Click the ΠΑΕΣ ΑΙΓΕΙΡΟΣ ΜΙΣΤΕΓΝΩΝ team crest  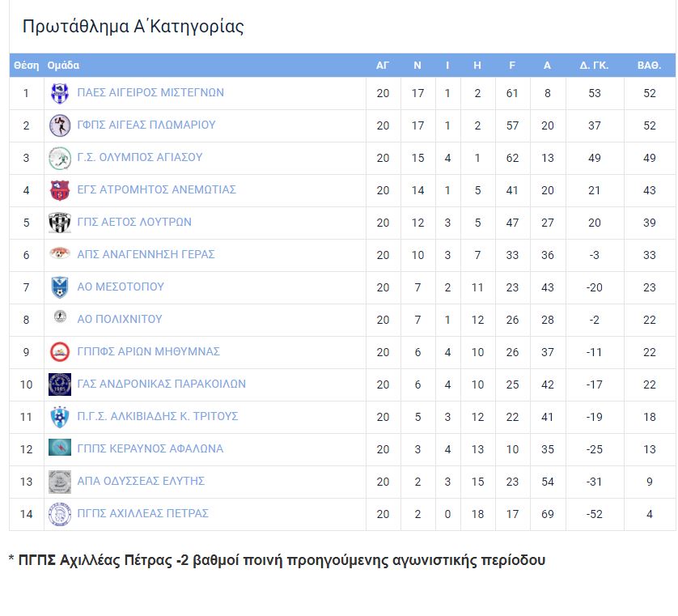[60, 93]
